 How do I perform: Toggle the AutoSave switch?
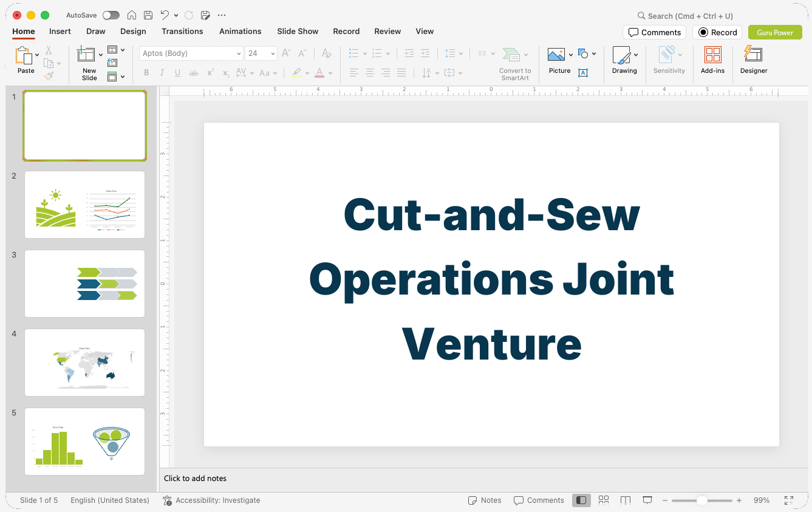[x=111, y=15]
